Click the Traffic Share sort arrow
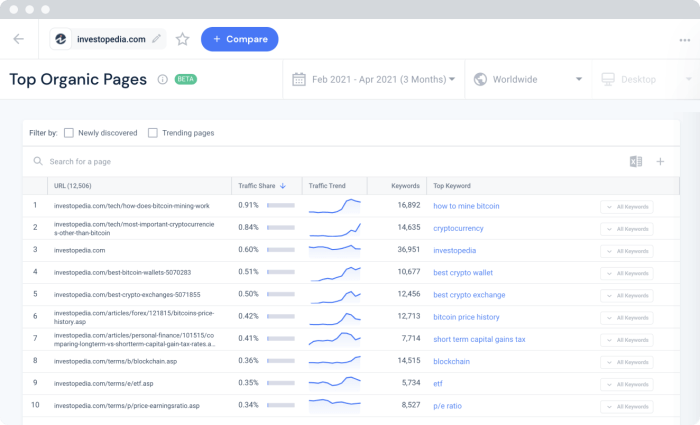Image resolution: width=700 pixels, height=425 pixels. [x=283, y=186]
